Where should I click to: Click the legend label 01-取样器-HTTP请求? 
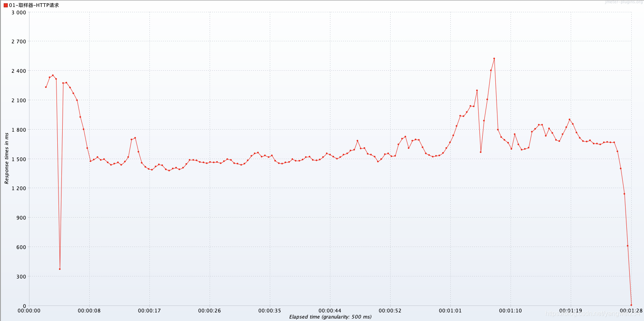pyautogui.click(x=34, y=5)
